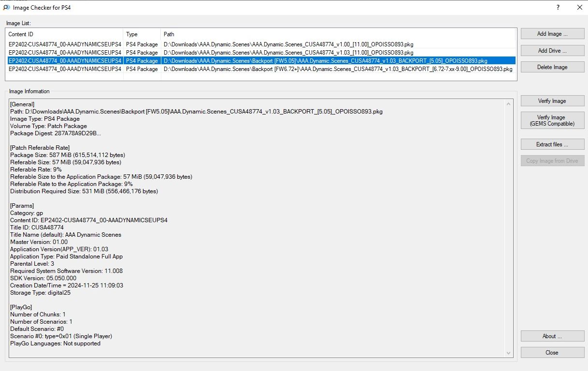Click Required System Software Version: 11.008
This screenshot has height=371, width=588.
tap(66, 271)
